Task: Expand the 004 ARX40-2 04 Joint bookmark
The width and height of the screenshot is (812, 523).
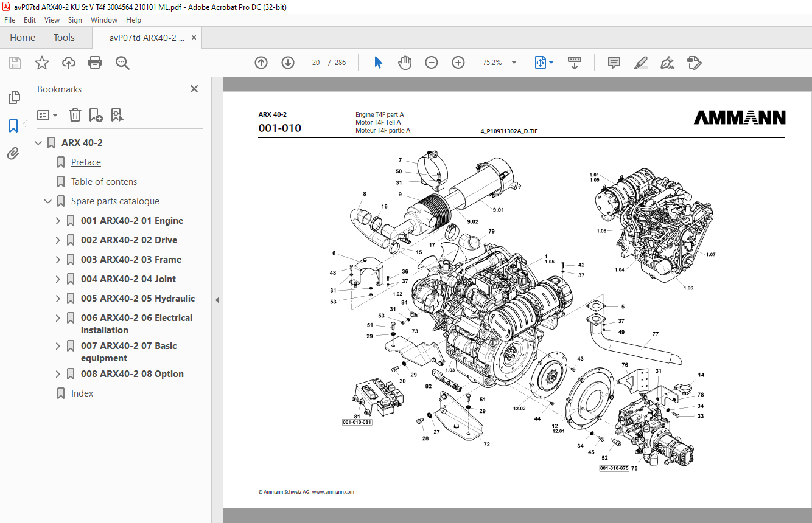Action: [x=58, y=279]
